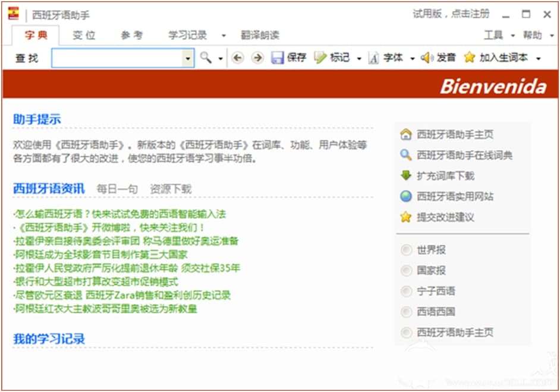
Task: Click the 发音 speaker pronunciation icon
Action: pos(427,58)
